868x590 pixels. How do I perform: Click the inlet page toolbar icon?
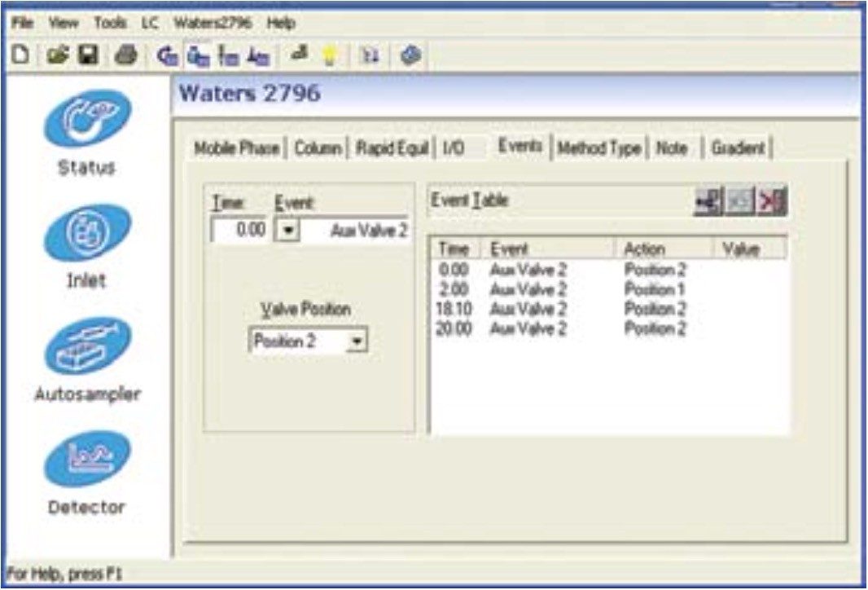click(x=198, y=56)
